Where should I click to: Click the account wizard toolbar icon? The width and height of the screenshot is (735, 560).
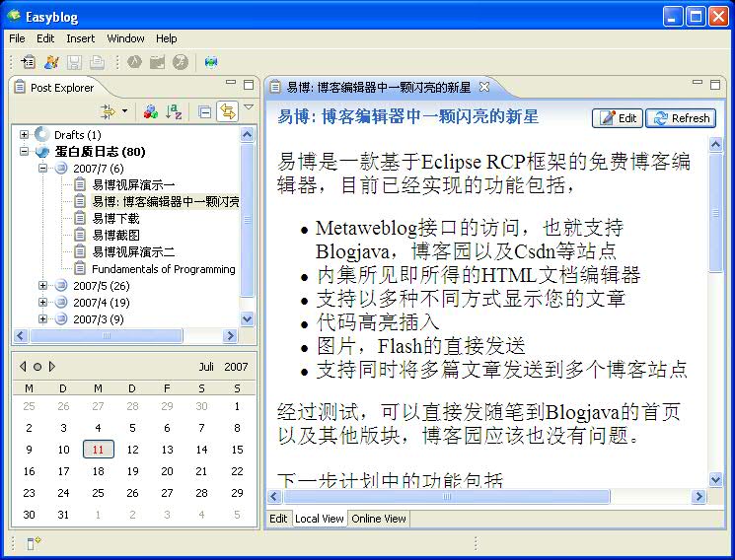pos(51,62)
